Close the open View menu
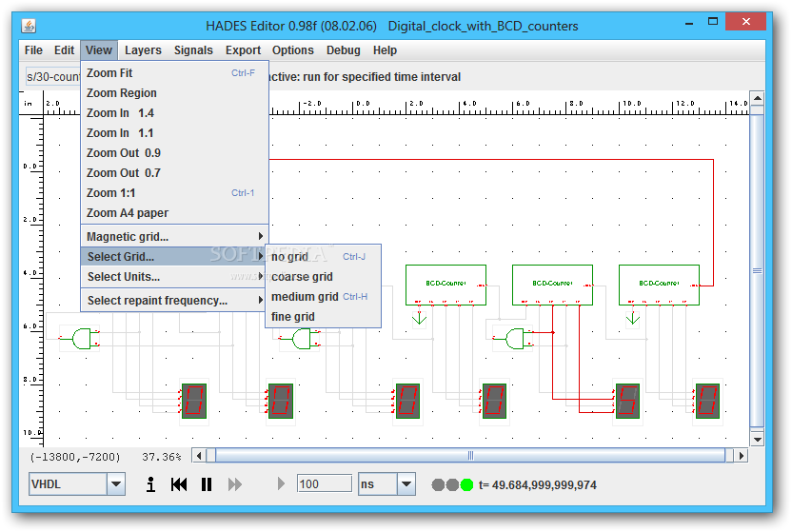The width and height of the screenshot is (792, 532). 98,50
